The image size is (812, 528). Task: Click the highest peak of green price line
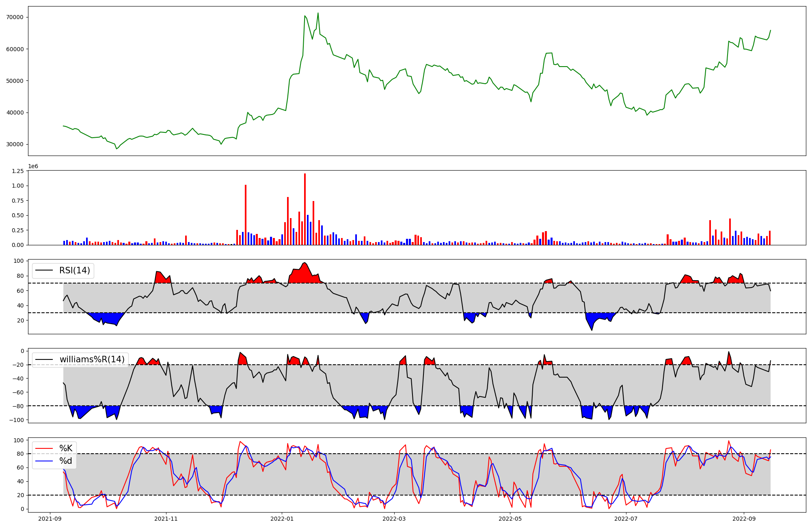pos(318,13)
